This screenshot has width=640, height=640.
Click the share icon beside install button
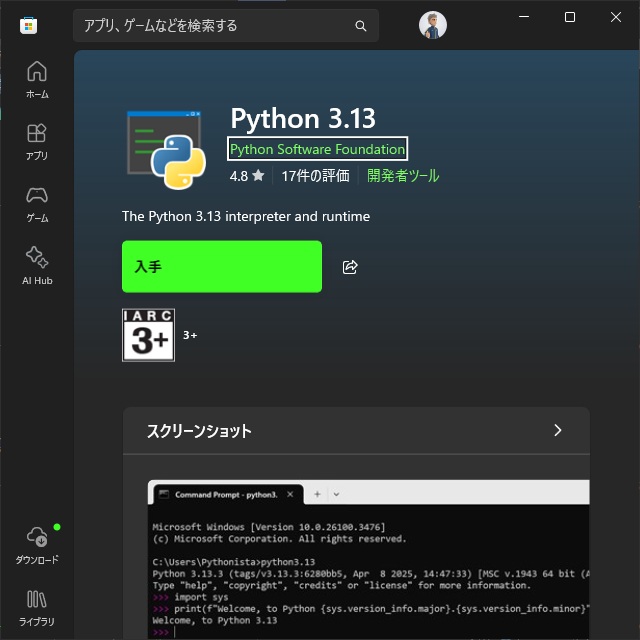pos(350,267)
